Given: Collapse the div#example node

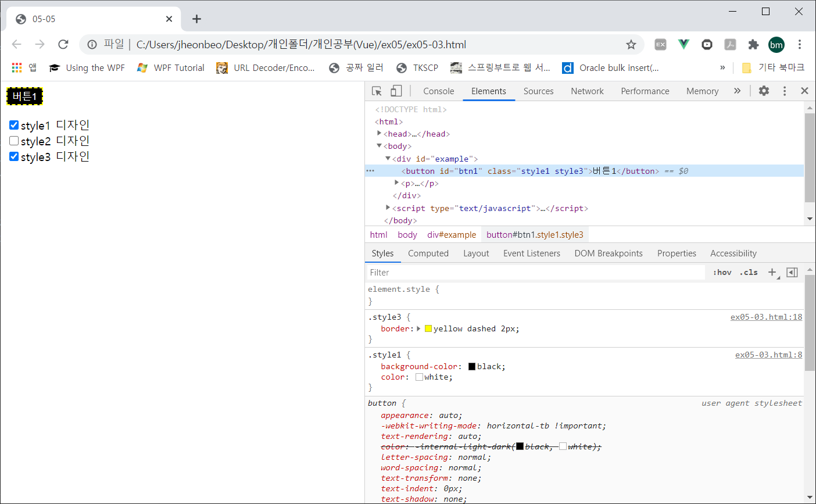Looking at the screenshot, I should click(x=388, y=159).
